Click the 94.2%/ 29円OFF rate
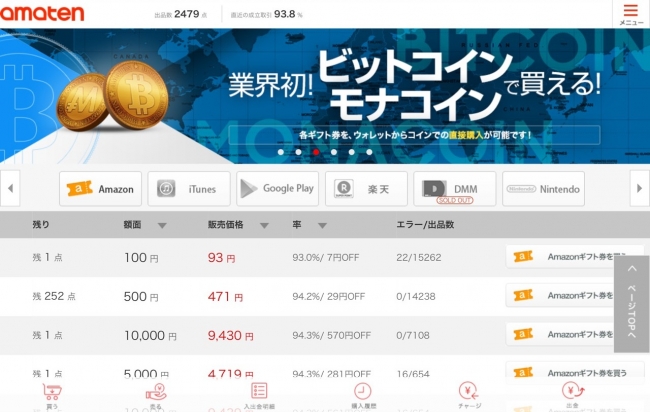 pos(329,296)
